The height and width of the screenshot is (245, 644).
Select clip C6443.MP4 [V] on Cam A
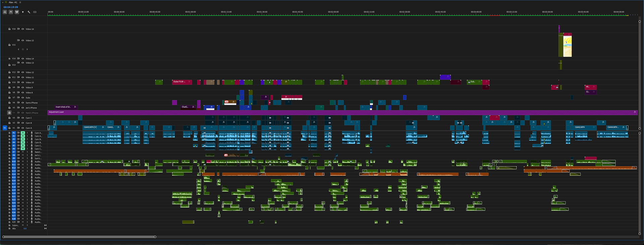94,127
